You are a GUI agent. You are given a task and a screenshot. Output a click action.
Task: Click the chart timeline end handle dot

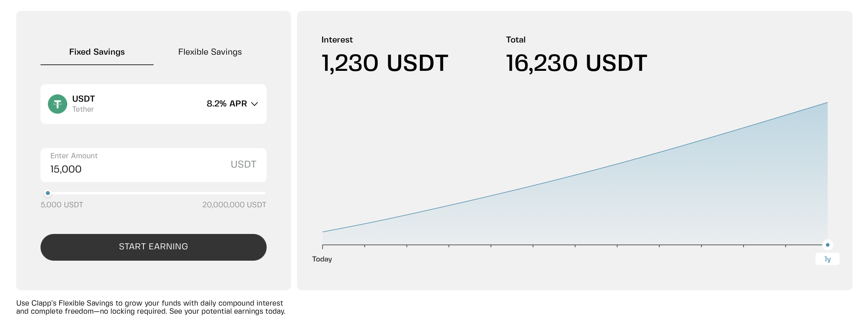[x=827, y=245]
